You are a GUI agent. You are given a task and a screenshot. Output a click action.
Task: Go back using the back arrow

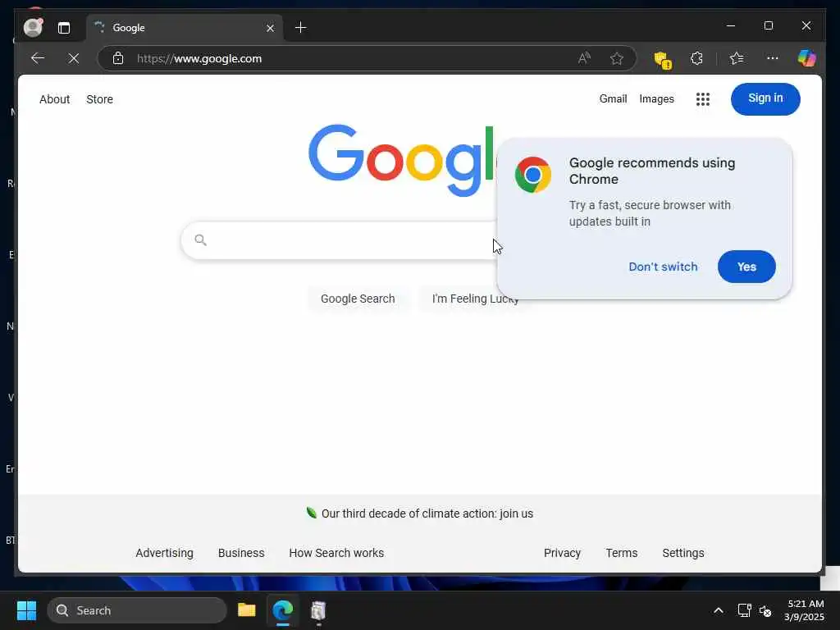[38, 58]
